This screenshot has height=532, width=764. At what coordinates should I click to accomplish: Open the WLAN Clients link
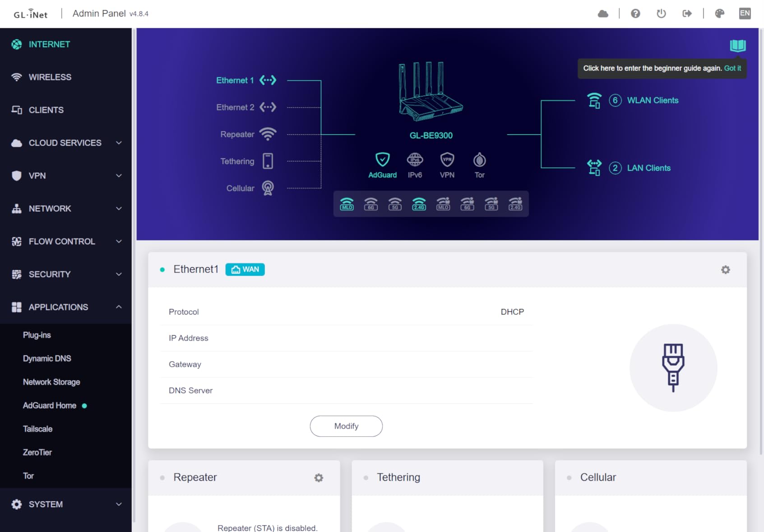point(653,100)
